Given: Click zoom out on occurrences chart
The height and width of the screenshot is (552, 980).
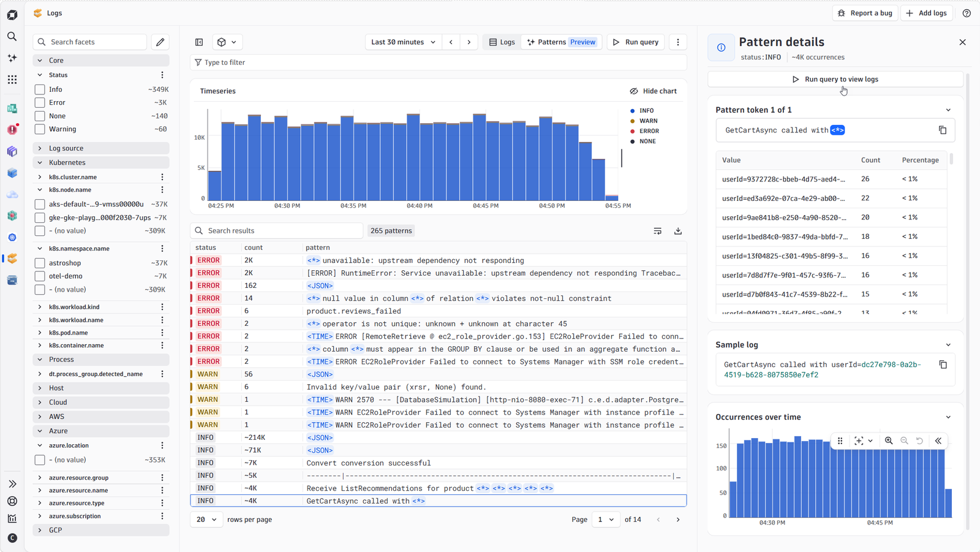Looking at the screenshot, I should point(904,440).
